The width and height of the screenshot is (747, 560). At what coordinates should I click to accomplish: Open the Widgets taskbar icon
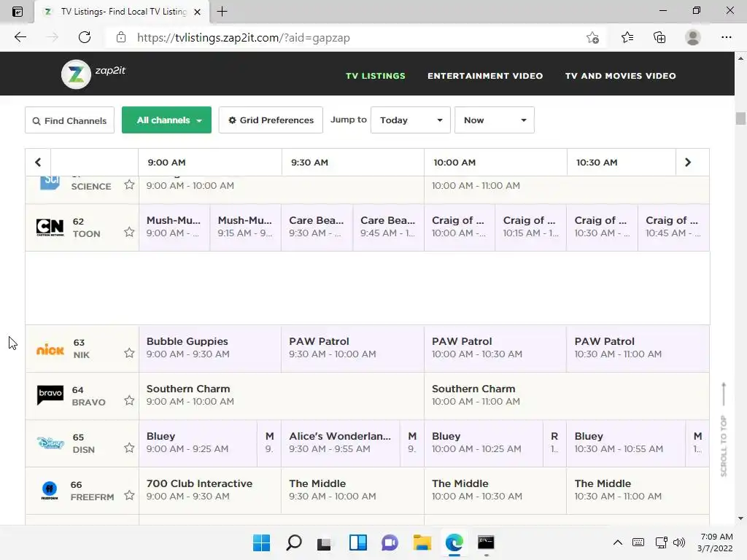pos(357,542)
